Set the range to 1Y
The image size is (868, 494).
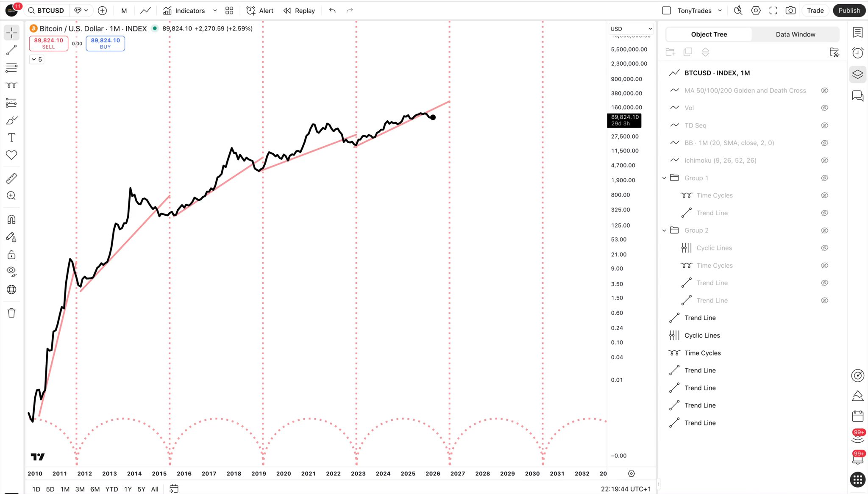coord(128,489)
